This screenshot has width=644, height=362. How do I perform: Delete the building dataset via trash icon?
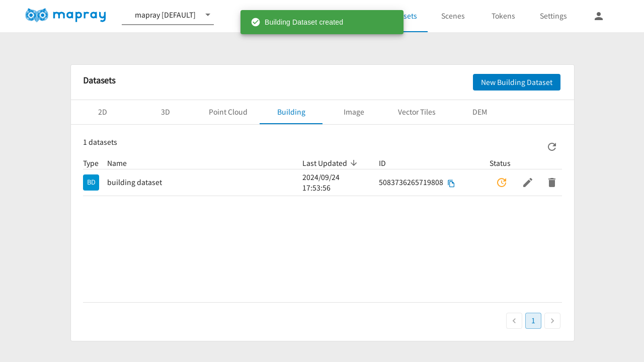551,183
